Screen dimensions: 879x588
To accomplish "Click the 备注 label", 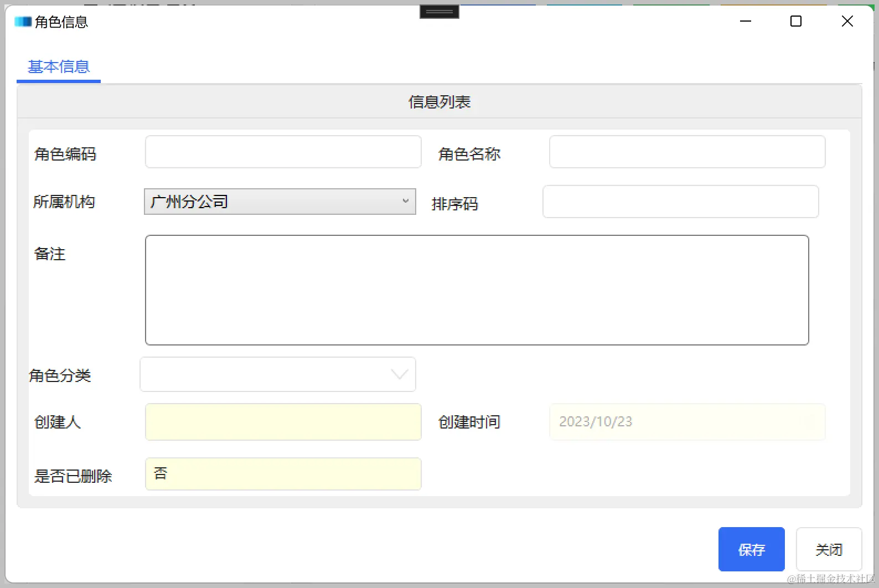I will pos(50,254).
